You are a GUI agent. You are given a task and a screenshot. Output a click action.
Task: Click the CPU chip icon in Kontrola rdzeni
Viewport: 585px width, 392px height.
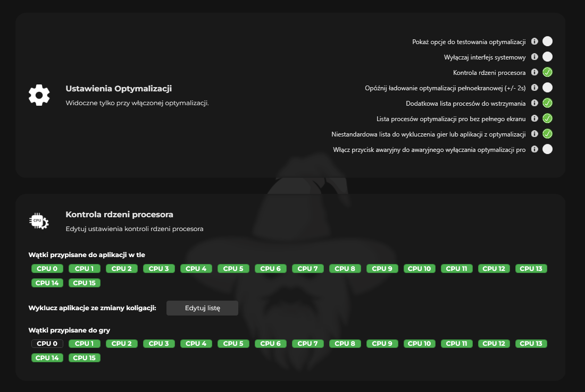(x=39, y=221)
